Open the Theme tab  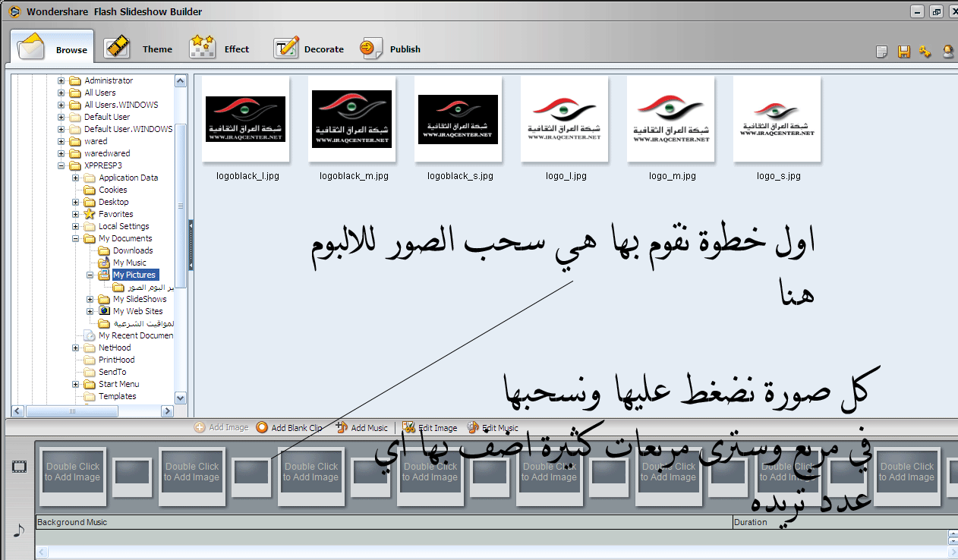click(x=138, y=49)
